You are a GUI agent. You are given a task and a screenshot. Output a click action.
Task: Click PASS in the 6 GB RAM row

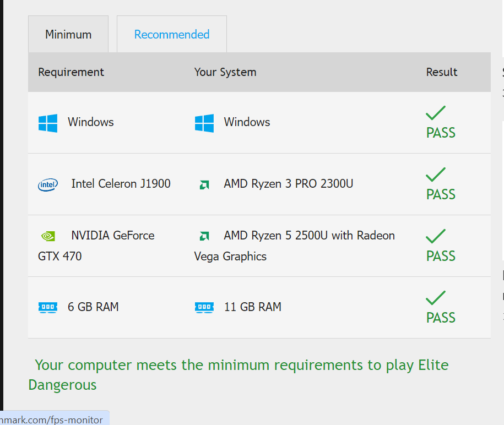click(441, 318)
